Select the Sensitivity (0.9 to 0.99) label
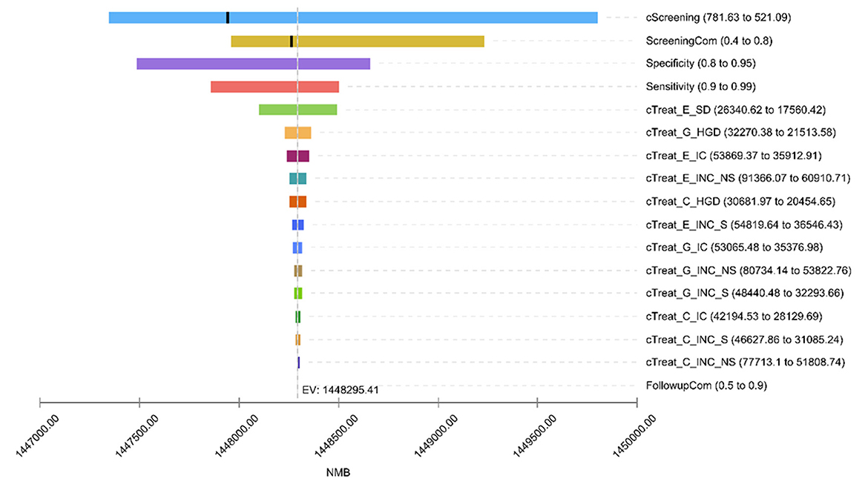Image resolution: width=868 pixels, height=490 pixels. click(x=700, y=87)
